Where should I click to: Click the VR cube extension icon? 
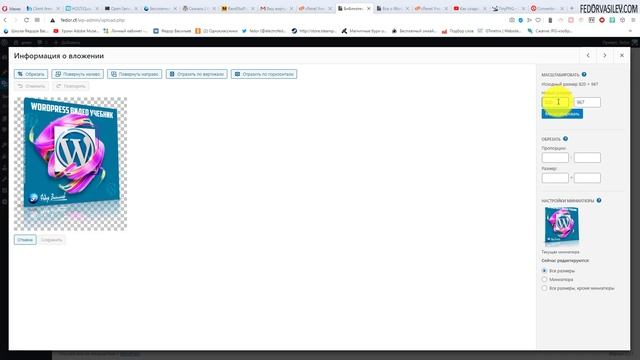(622, 20)
